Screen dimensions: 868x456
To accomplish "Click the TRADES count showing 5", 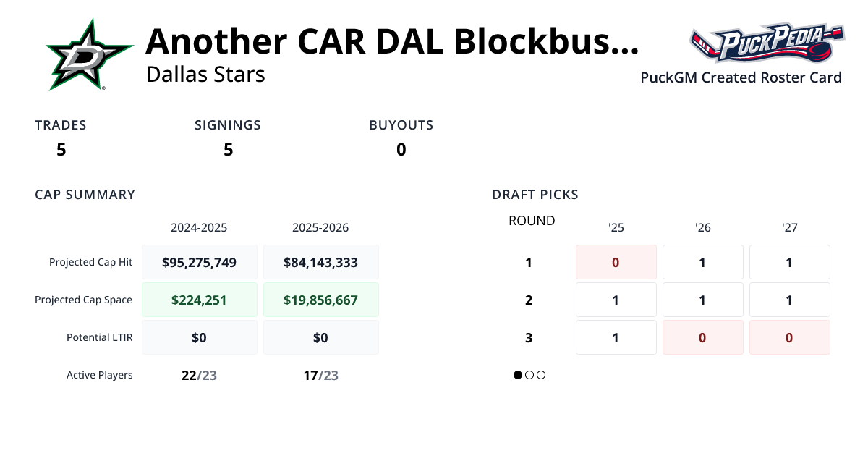I will pos(61,150).
